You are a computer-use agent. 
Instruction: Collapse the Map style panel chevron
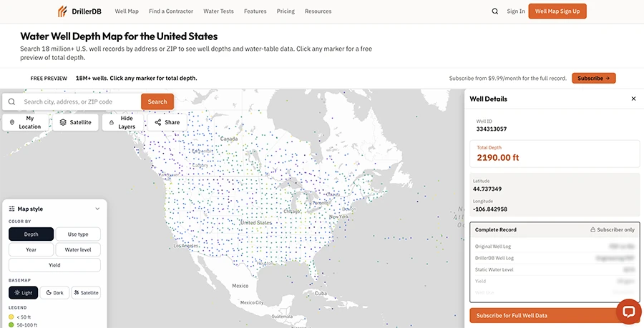click(x=97, y=209)
